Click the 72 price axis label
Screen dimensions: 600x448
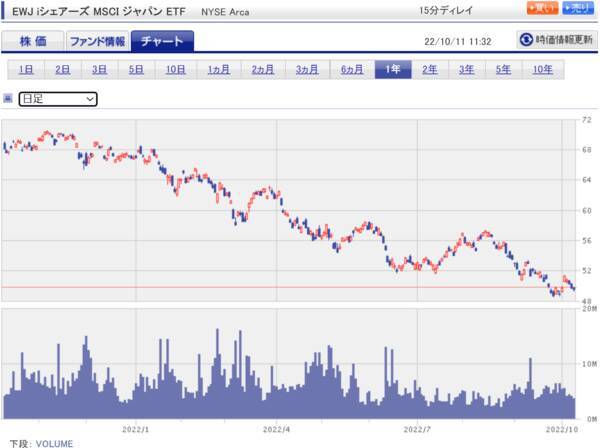point(587,120)
